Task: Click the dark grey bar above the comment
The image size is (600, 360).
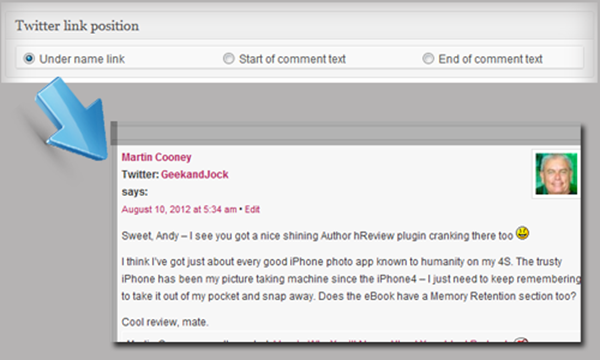Action: [346, 134]
